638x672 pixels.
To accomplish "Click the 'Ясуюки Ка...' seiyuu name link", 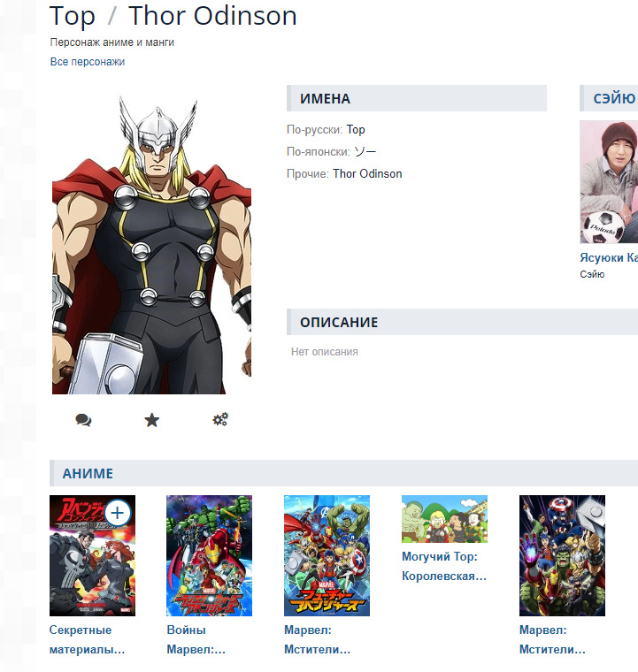I will coord(609,257).
